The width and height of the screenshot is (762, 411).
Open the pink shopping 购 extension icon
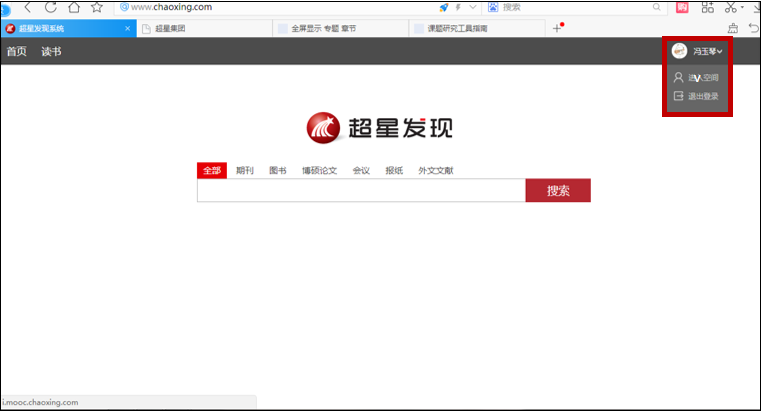(x=682, y=7)
